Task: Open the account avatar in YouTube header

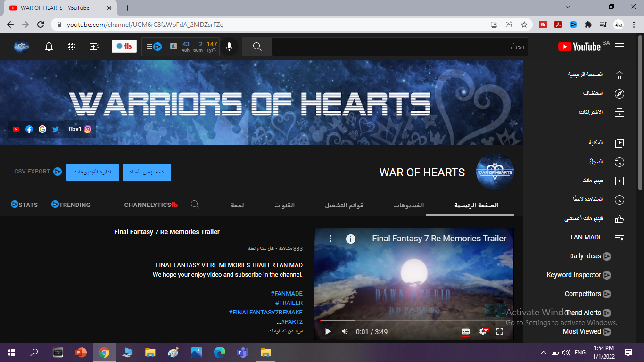Action: 22,47
